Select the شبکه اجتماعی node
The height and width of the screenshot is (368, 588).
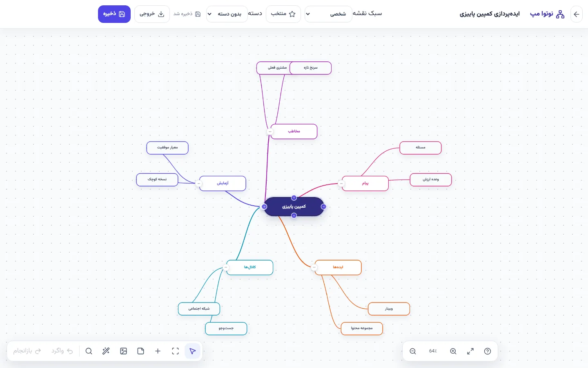coord(199,309)
